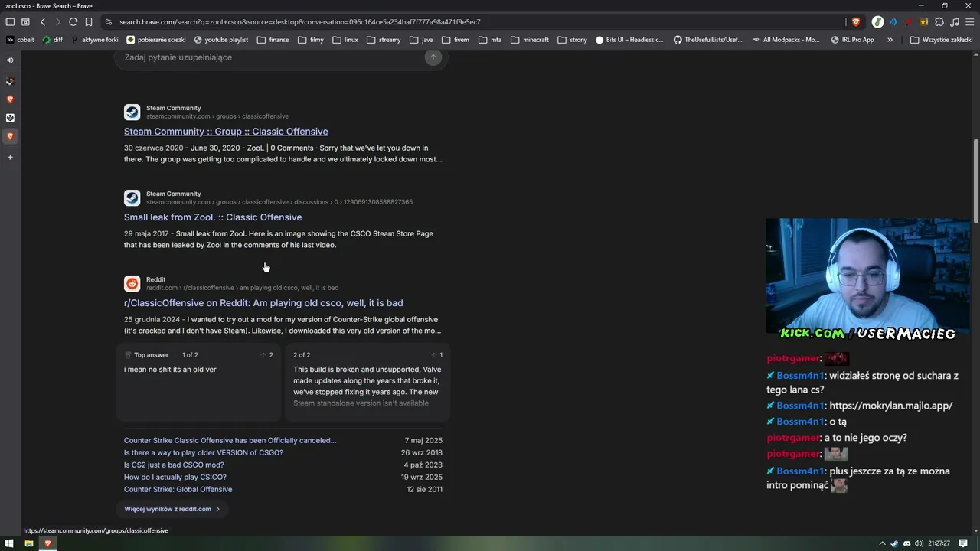Image resolution: width=980 pixels, height=551 pixels.
Task: Open the Windows notification center icon
Action: (x=963, y=543)
